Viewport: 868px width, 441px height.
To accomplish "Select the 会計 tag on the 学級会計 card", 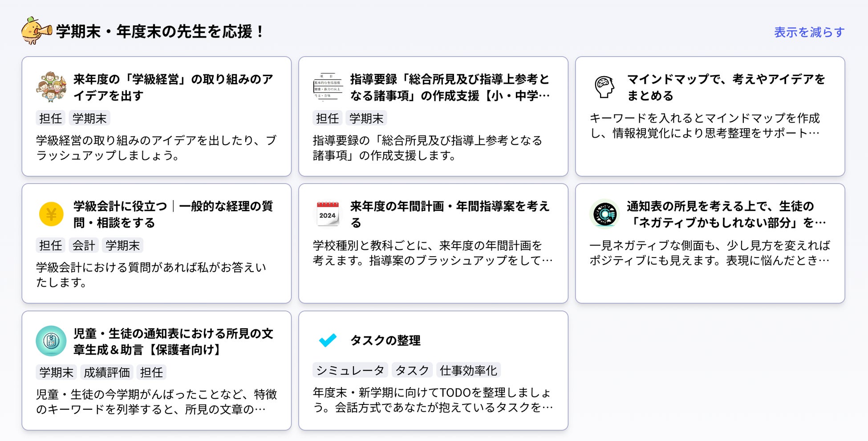I will tap(84, 245).
